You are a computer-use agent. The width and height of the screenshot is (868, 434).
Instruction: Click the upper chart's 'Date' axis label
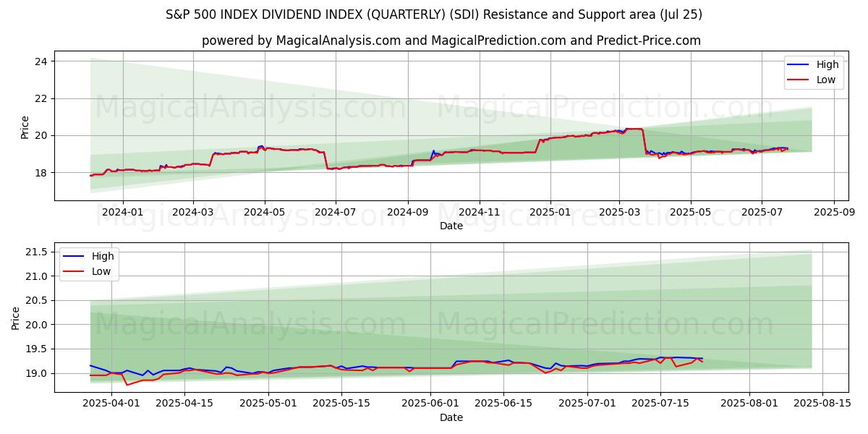point(451,226)
